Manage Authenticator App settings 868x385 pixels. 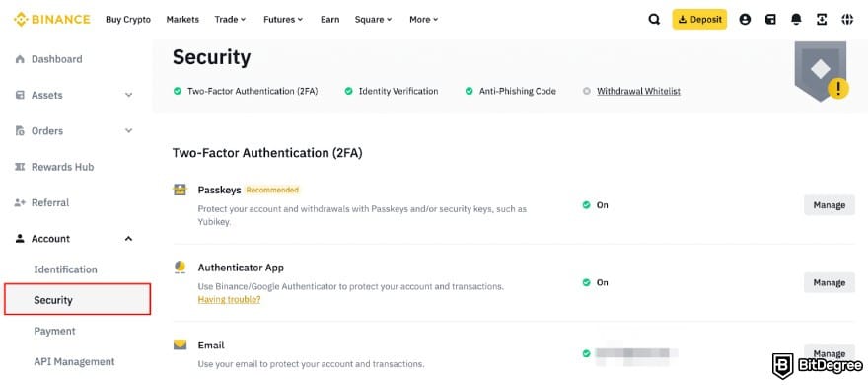(x=830, y=282)
